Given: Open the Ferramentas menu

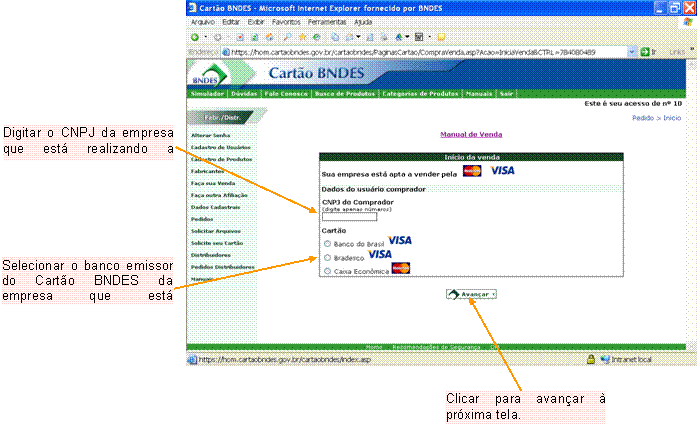Looking at the screenshot, I should [327, 22].
